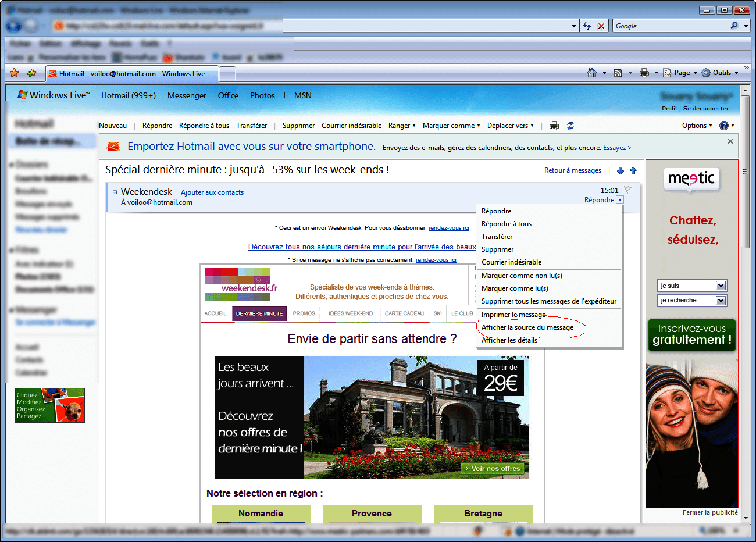Image resolution: width=756 pixels, height=542 pixels.
Task: Click the Photos header link
Action: 262,95
